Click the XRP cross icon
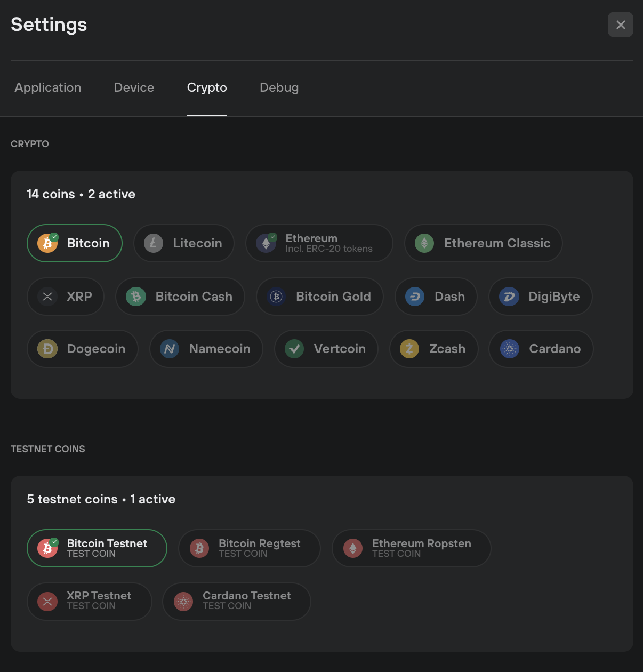Viewport: 643px width, 672px height. (47, 297)
